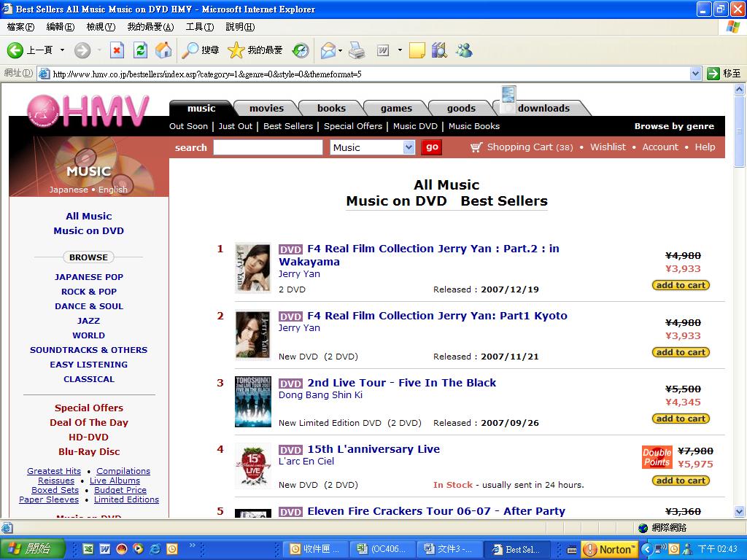The image size is (747, 560).
Task: Open the Mail envelope toolbar icon
Action: click(328, 50)
